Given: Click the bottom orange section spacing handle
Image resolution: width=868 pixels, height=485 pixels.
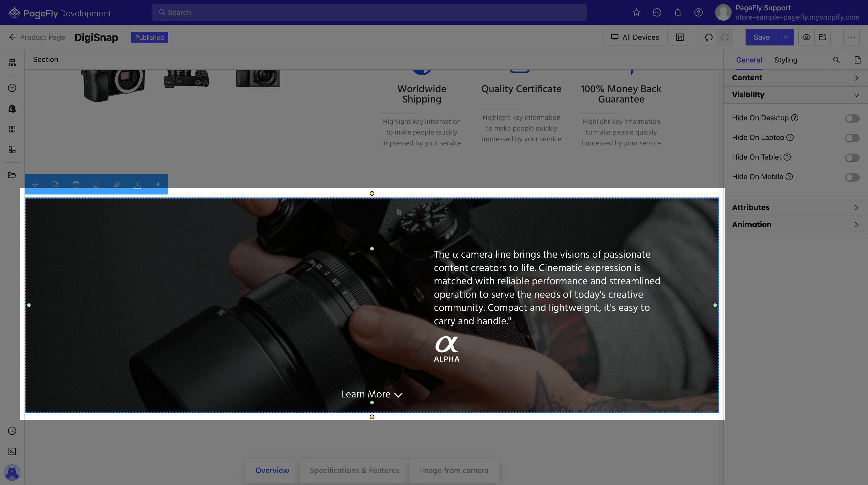Looking at the screenshot, I should 372,417.
